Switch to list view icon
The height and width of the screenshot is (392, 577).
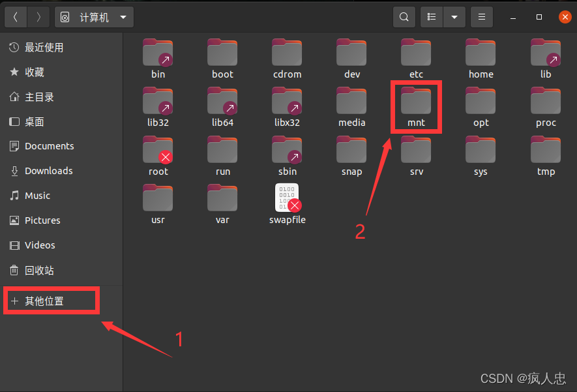pyautogui.click(x=432, y=17)
